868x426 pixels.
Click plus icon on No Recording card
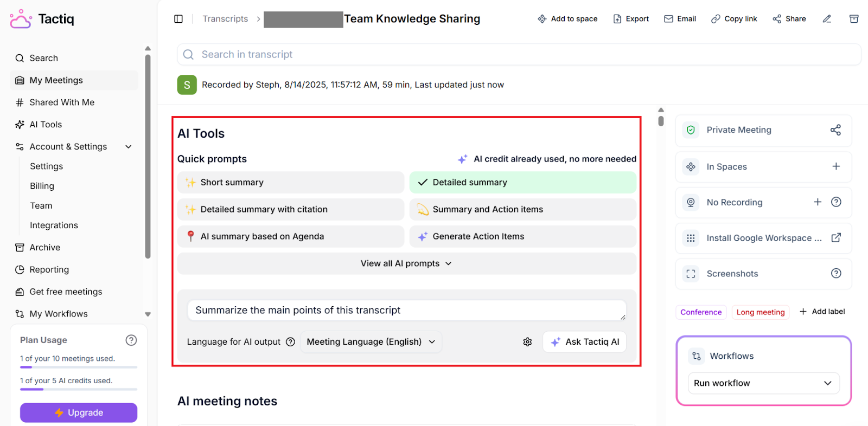click(x=818, y=202)
